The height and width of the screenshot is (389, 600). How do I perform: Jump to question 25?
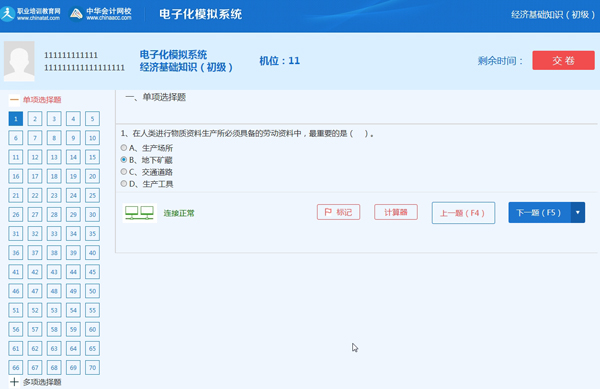(x=92, y=195)
